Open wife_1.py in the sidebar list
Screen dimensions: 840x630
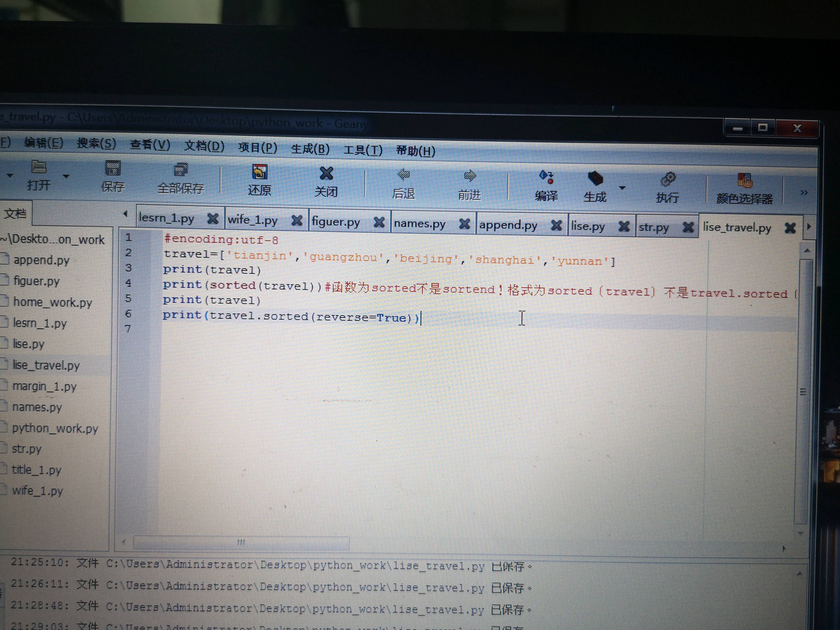37,491
